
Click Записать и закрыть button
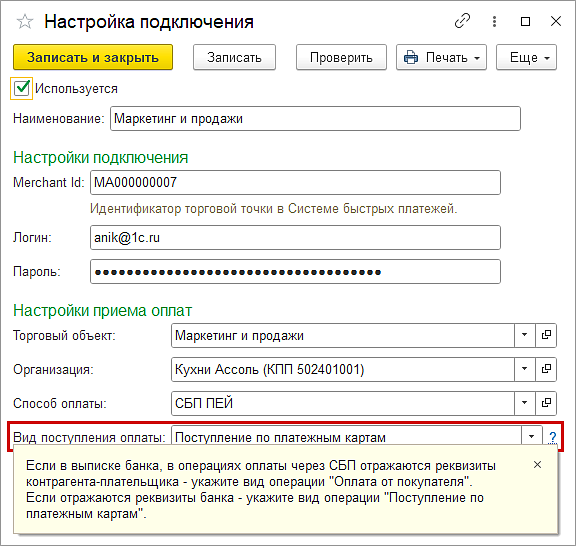coord(93,57)
